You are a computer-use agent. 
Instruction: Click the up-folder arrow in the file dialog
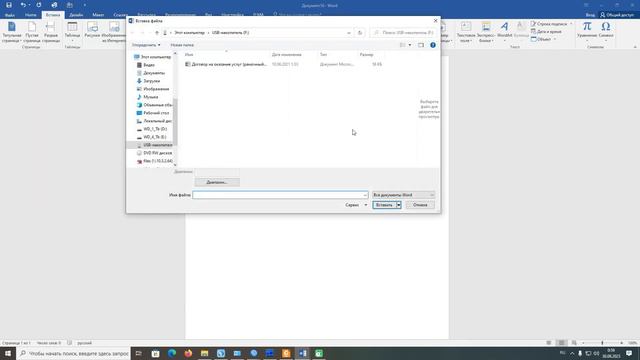157,33
